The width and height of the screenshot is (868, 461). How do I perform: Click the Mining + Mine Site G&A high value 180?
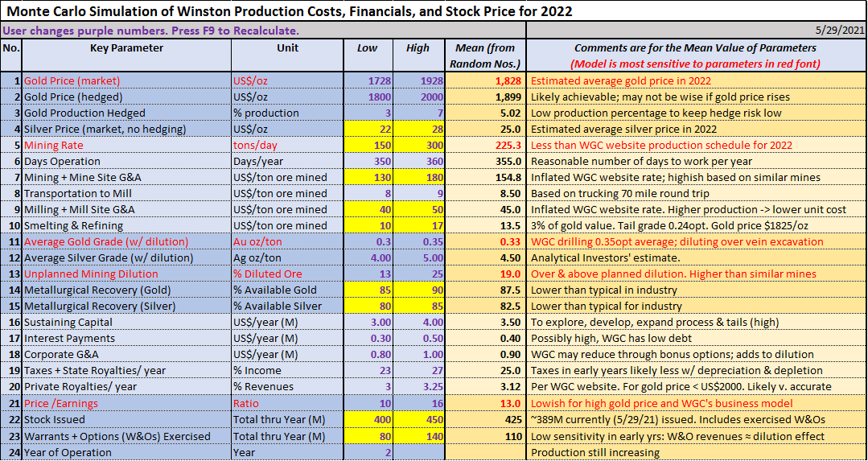418,177
